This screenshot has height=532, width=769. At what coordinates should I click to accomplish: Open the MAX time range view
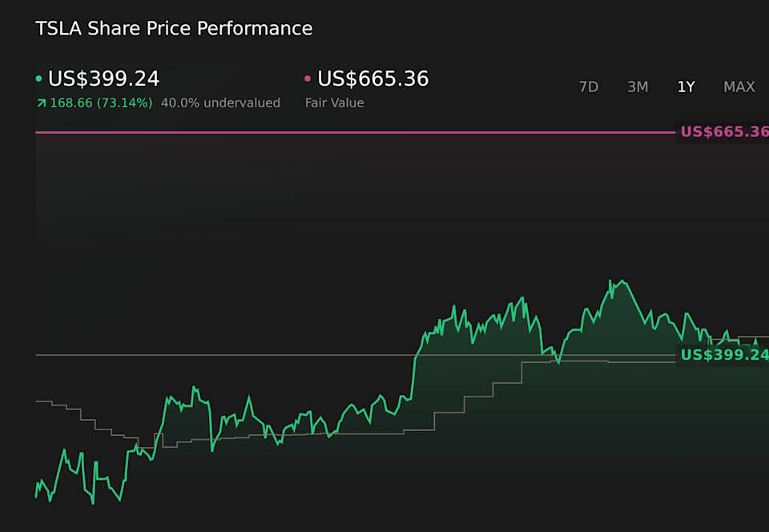739,87
